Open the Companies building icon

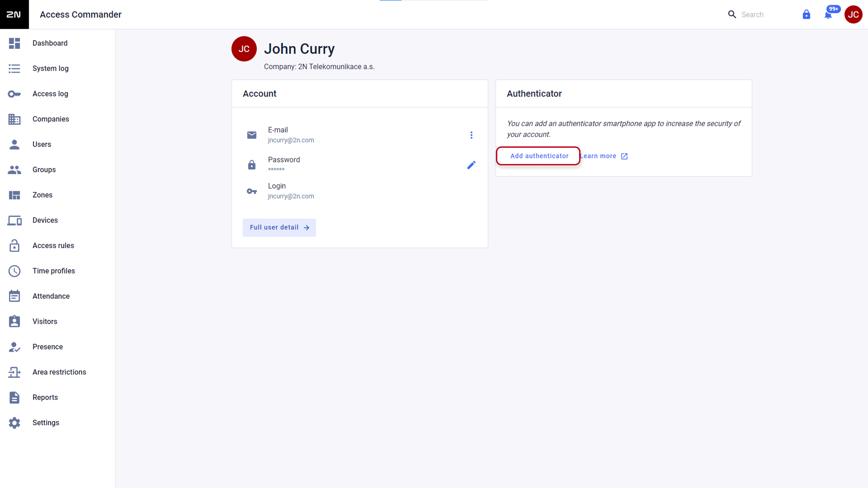tap(14, 119)
